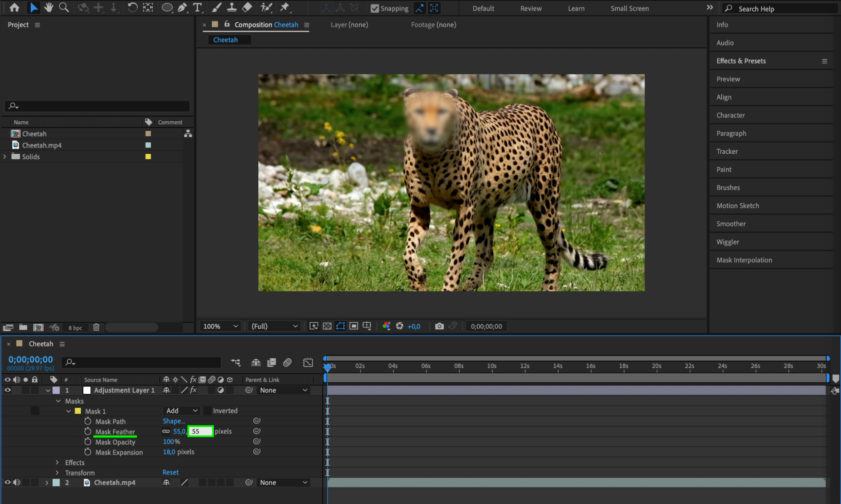
Task: Switch to the Review workspace
Action: (531, 8)
